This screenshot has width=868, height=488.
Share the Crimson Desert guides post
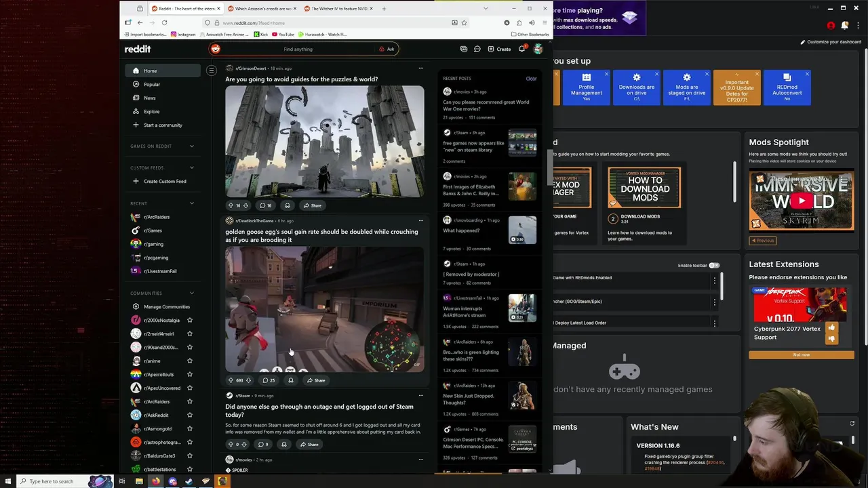313,205
